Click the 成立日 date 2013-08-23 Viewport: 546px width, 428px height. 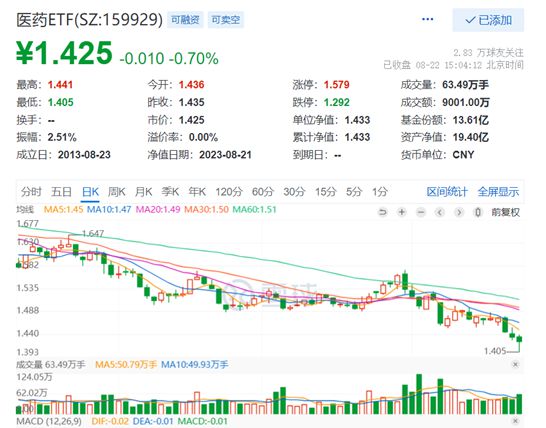click(84, 154)
